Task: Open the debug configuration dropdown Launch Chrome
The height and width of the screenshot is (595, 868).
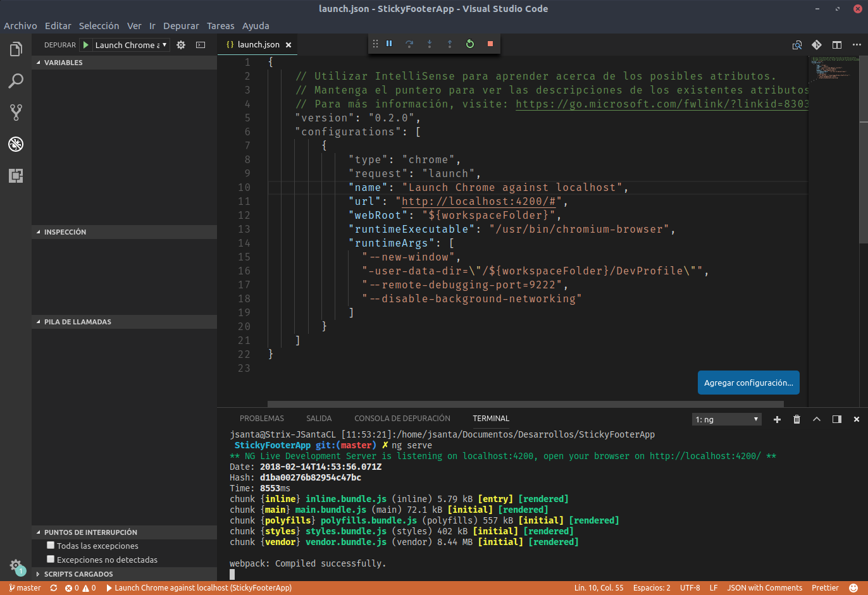Action: pos(131,44)
